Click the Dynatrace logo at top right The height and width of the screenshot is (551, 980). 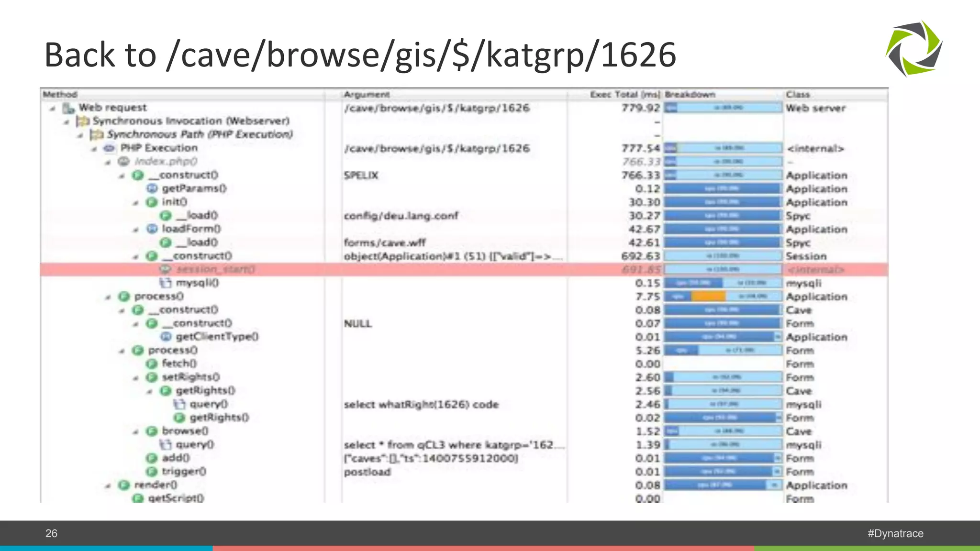point(914,48)
